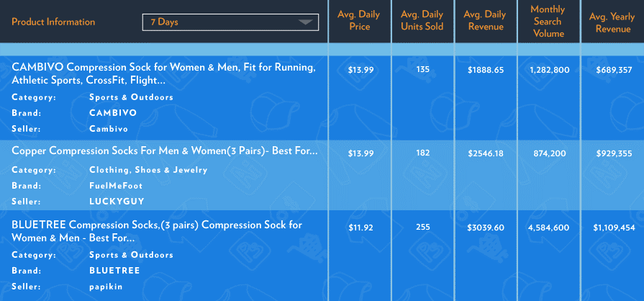The width and height of the screenshot is (644, 301).
Task: Select the Avg. Daily Units Sold header
Action: coord(422,22)
